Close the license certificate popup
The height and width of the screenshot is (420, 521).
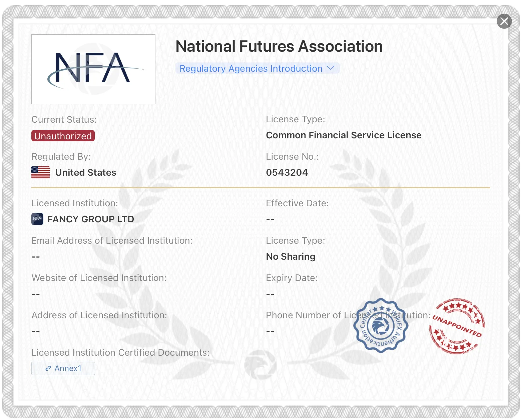[504, 21]
